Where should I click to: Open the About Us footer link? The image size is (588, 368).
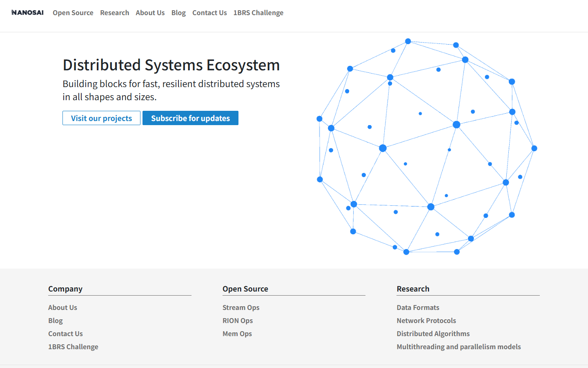tap(62, 307)
